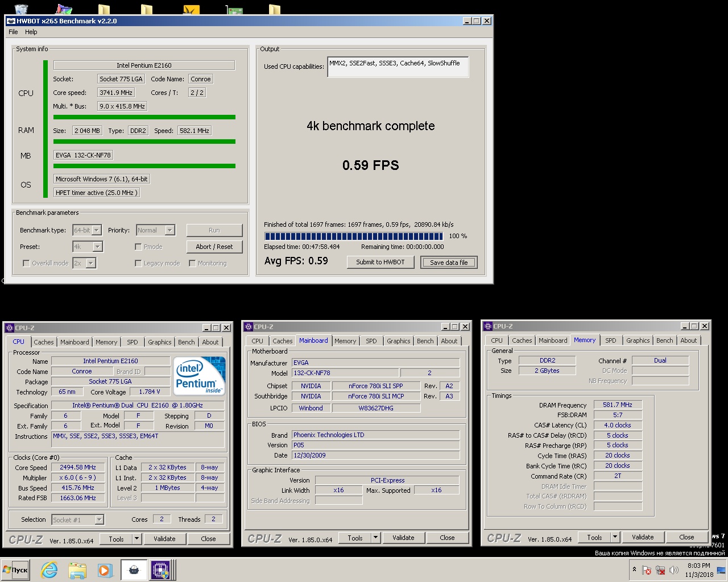Expand Tools arrow in CPU-Z Mainboard window

pyautogui.click(x=375, y=538)
